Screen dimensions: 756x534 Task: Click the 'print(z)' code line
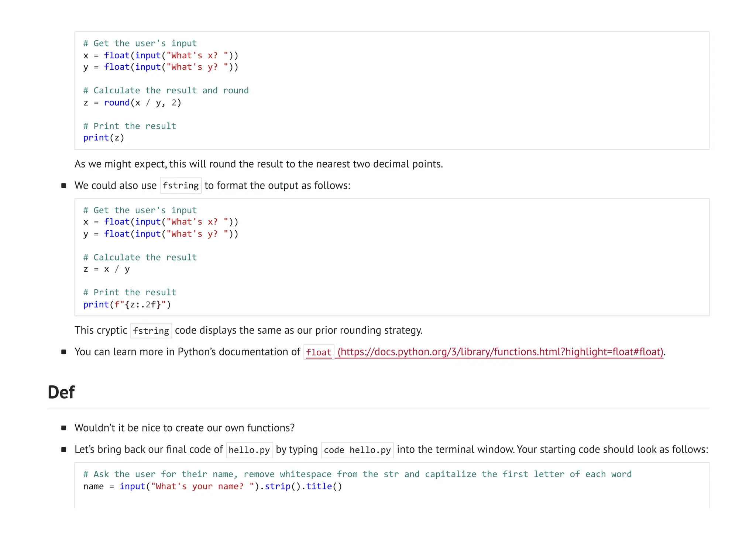[104, 138]
